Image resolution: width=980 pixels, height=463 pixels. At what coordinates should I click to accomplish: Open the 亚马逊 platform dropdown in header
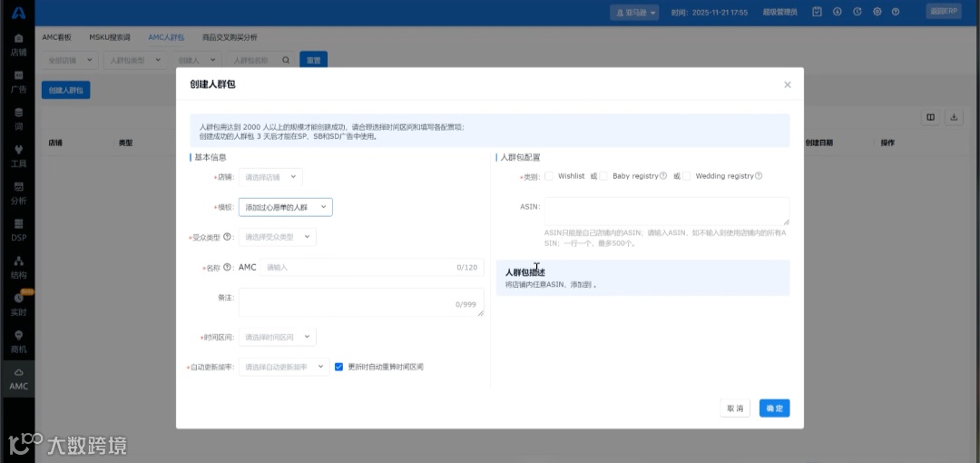coord(634,13)
